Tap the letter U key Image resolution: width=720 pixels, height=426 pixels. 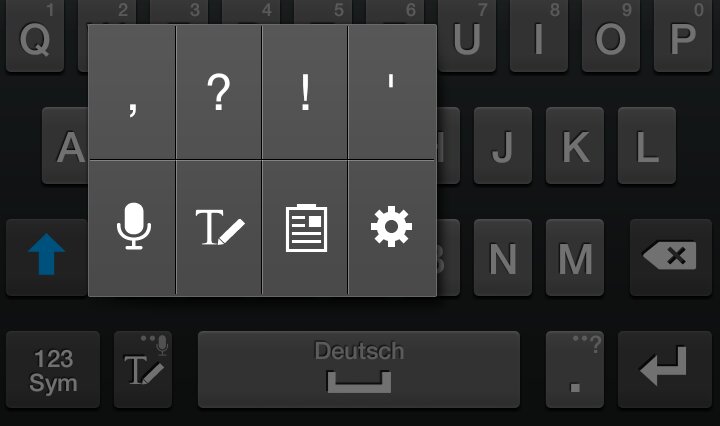tap(467, 36)
